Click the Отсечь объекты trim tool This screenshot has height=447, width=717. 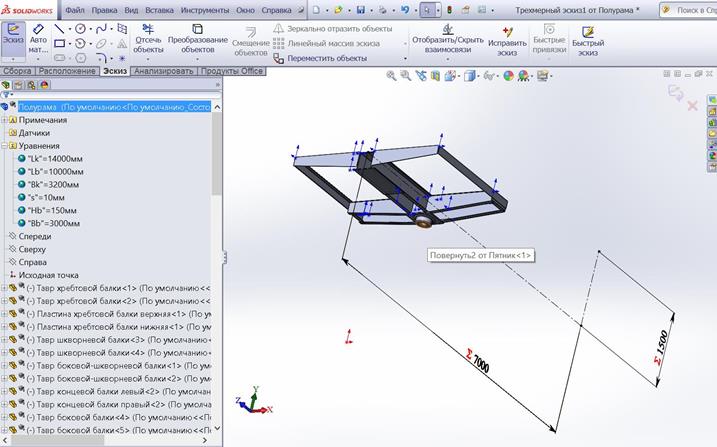tap(148, 39)
